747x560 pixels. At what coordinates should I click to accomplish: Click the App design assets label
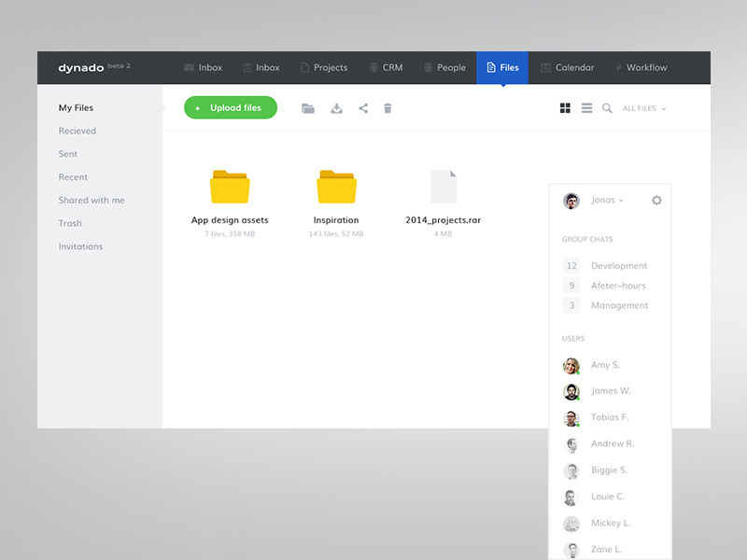(x=230, y=220)
